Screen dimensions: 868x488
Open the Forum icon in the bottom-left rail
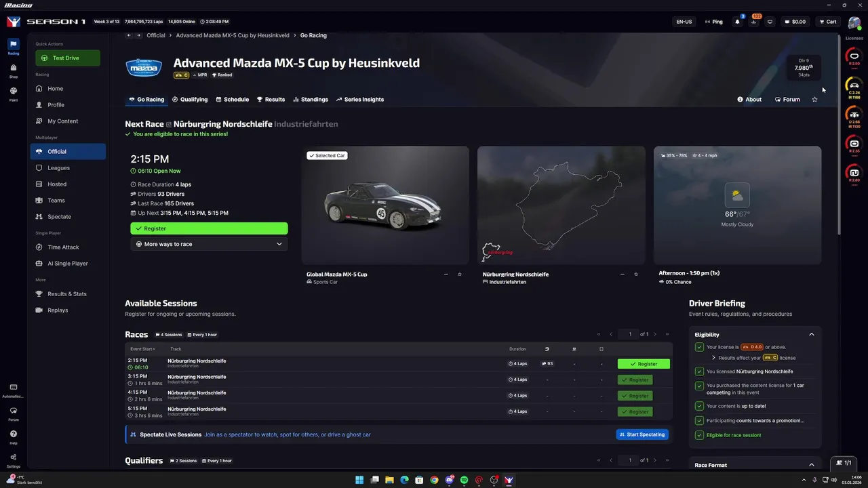coord(13,413)
